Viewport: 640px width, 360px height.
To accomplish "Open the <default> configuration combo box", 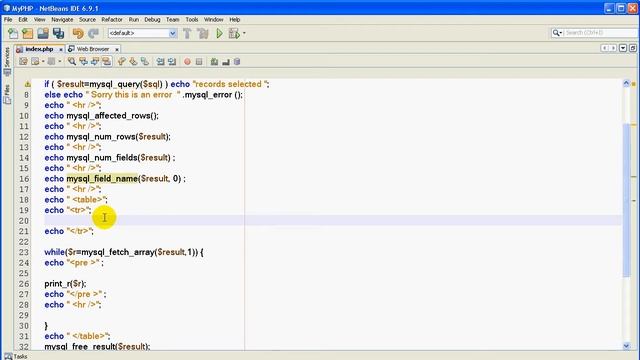I will [142, 33].
